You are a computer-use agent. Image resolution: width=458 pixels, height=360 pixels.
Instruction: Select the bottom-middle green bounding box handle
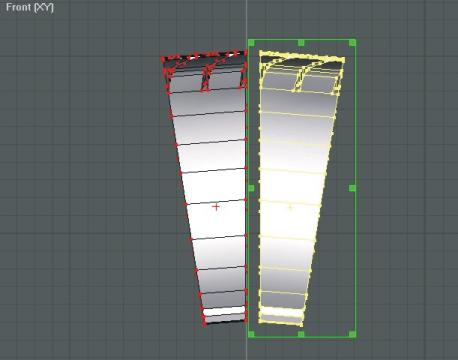tap(301, 334)
